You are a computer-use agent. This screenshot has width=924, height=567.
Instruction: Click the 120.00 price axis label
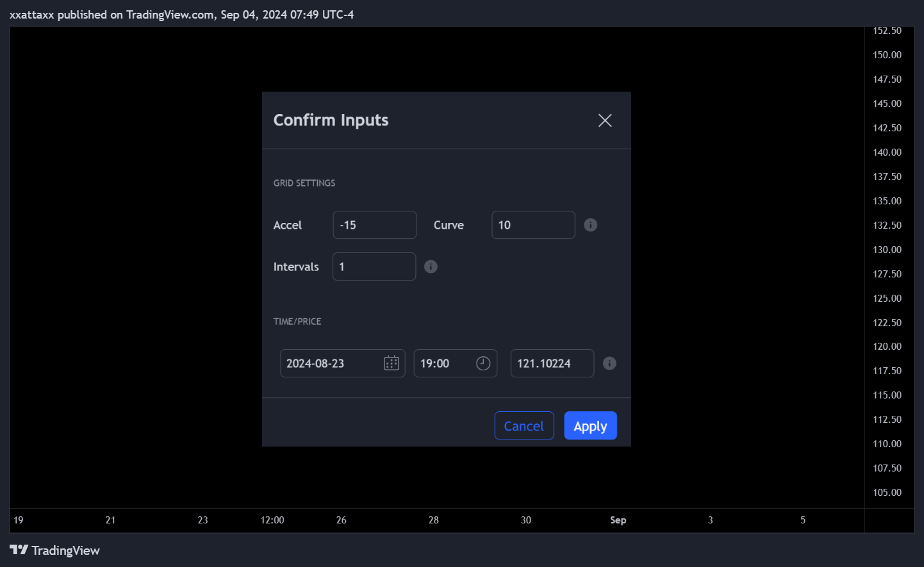click(x=887, y=347)
